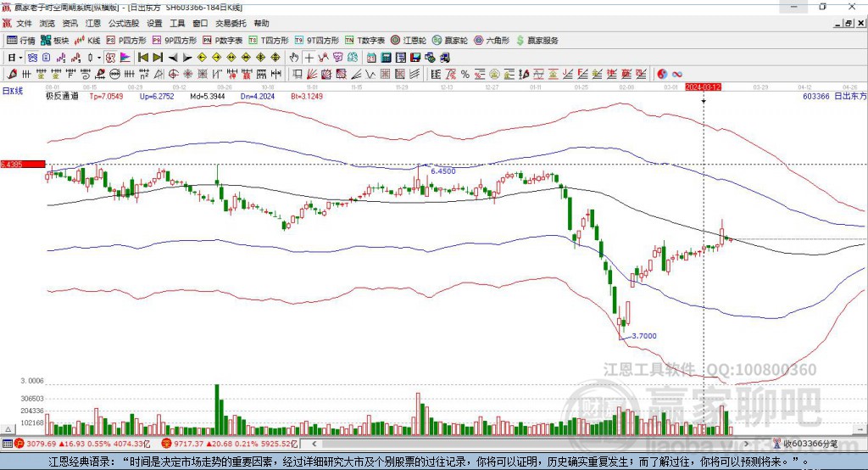The height and width of the screenshot is (470, 868).
Task: Open the 工具 menu
Action: 177,23
